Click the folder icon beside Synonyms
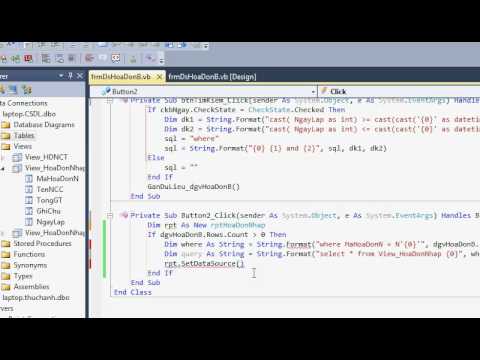Screen dimensions: 480x360 5,265
